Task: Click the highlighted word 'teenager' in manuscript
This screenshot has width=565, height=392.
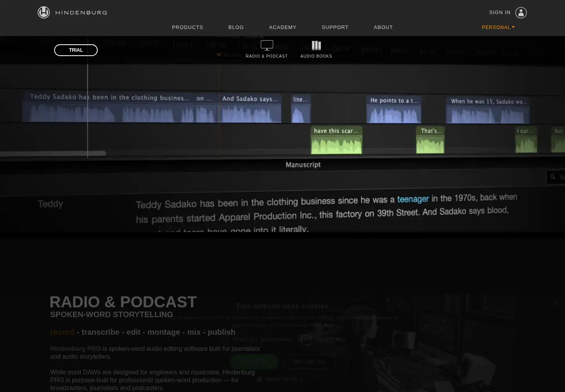Action: (413, 199)
